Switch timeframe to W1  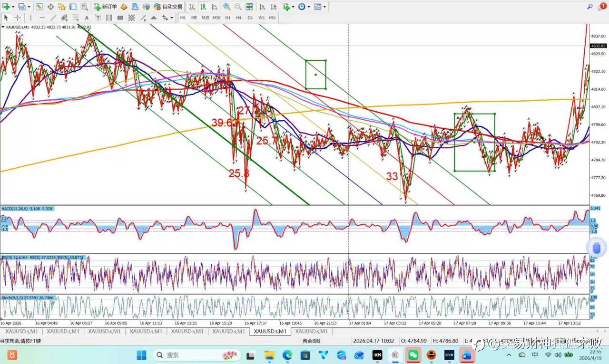[262, 18]
